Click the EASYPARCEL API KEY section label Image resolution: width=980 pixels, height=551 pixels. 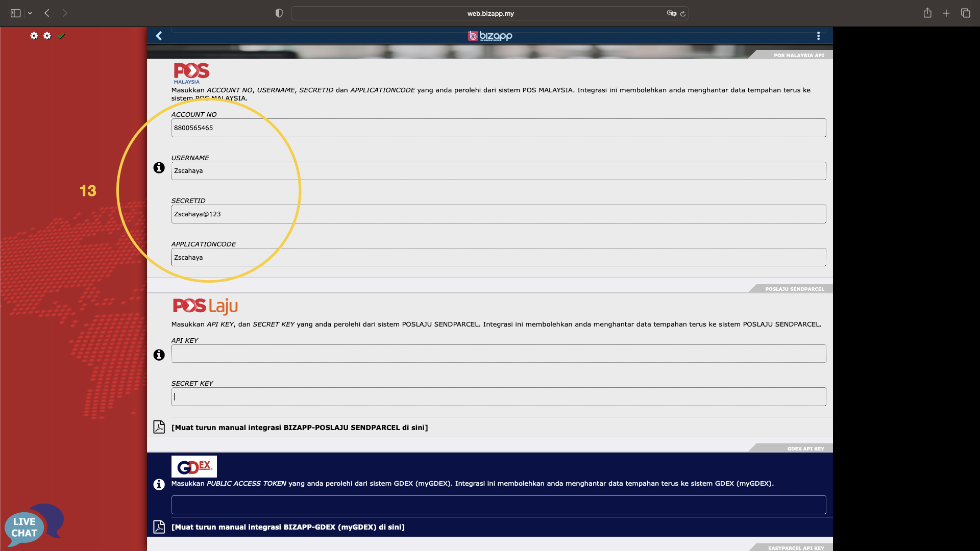click(796, 548)
